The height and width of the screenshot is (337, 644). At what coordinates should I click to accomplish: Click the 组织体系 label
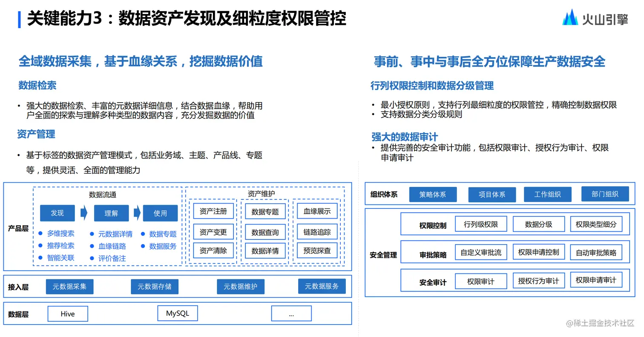384,194
